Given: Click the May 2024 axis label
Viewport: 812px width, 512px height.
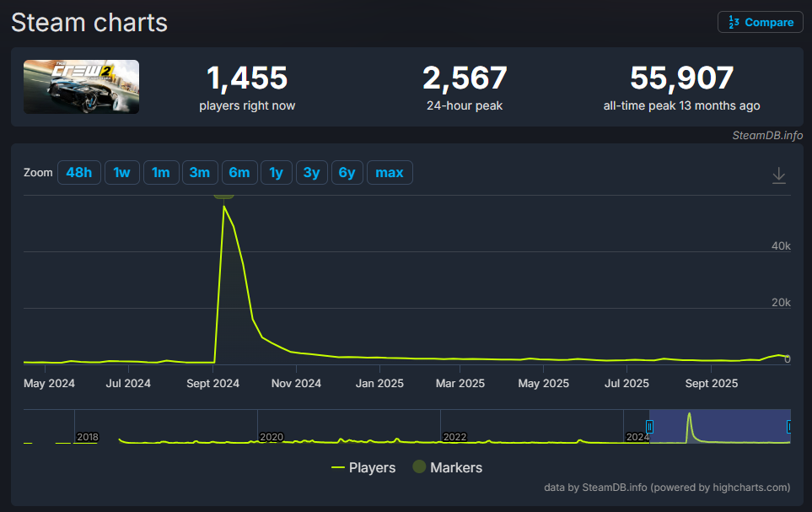Looking at the screenshot, I should coord(49,384).
